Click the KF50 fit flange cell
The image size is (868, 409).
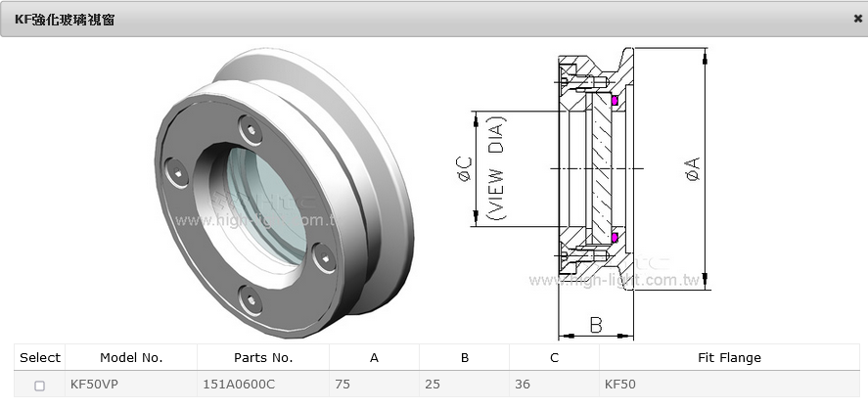coord(620,385)
